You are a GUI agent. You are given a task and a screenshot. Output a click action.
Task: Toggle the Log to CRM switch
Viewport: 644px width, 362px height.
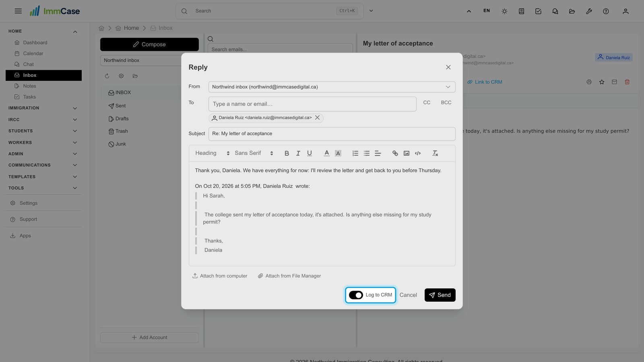point(356,295)
